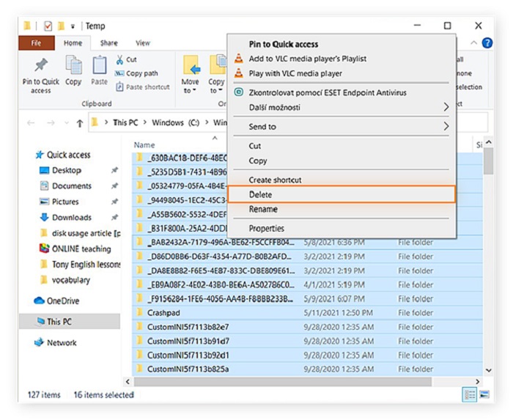Click Windows (C:) in the address breadcrumb
513x420 pixels.
coord(176,122)
